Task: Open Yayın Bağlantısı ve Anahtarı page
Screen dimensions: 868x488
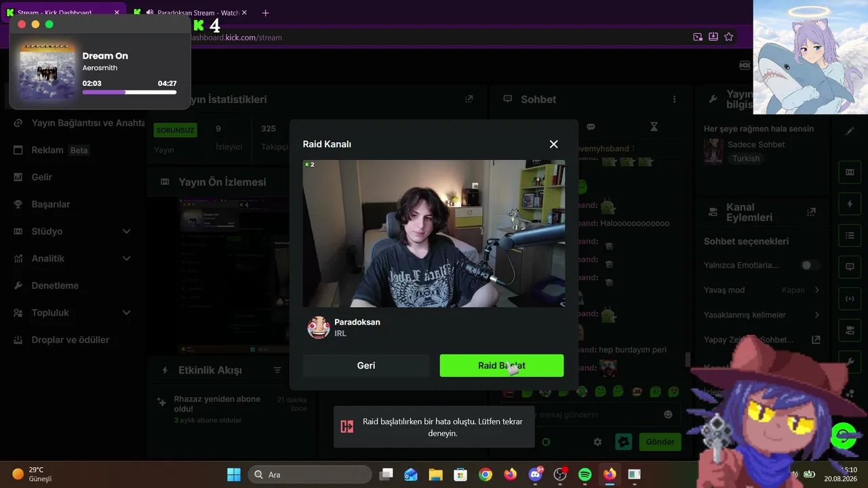Action: click(x=79, y=123)
